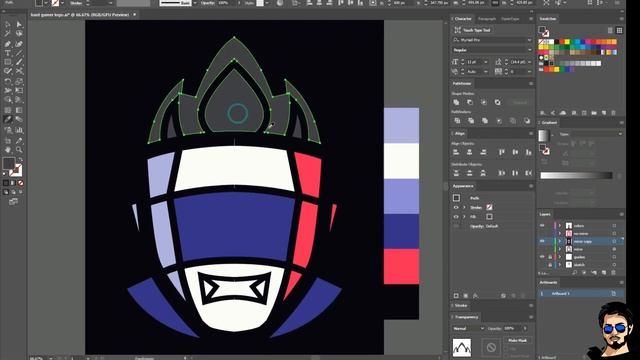Open the Normal blending mode dropdown
640x360 pixels.
pos(469,328)
